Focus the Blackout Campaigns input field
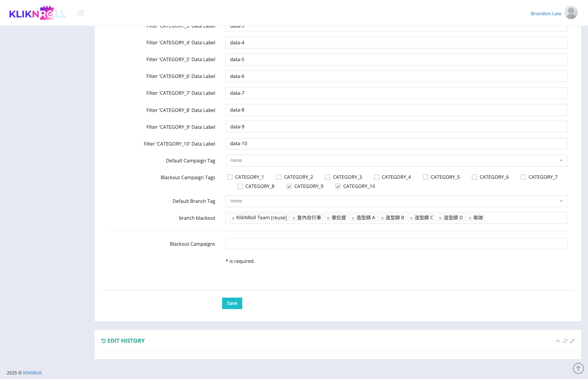 (396, 244)
